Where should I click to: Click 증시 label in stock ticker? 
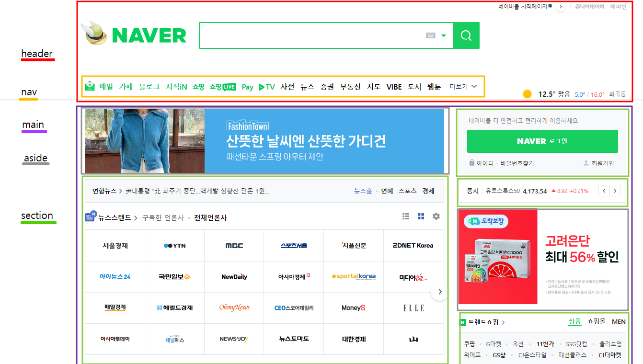pyautogui.click(x=472, y=191)
